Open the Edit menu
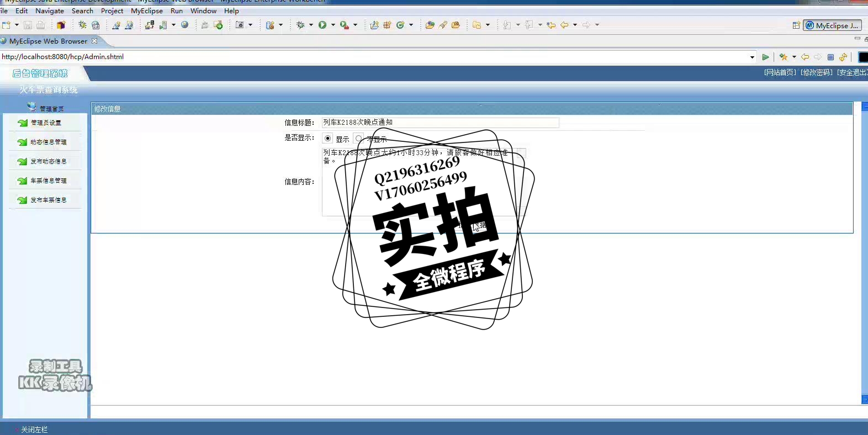868x435 pixels. pyautogui.click(x=22, y=10)
